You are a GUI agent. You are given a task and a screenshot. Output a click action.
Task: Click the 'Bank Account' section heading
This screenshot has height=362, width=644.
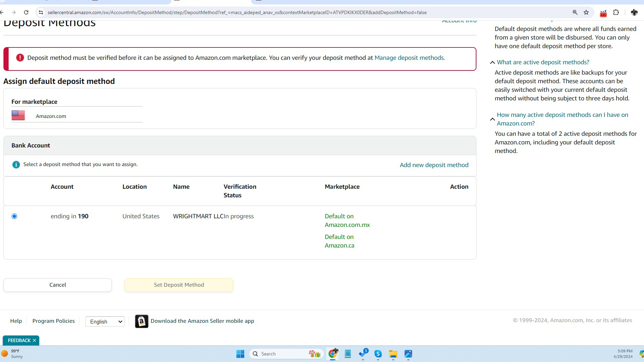[31, 145]
